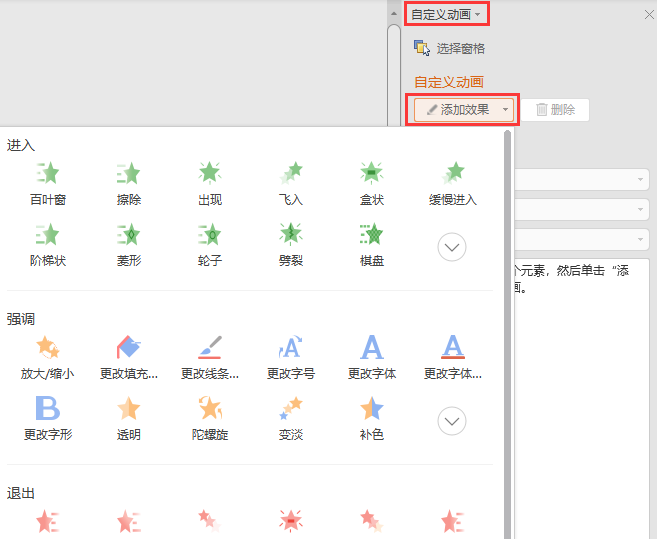
Task: Select the 缓慢进入 entrance effect
Action: [x=452, y=183]
